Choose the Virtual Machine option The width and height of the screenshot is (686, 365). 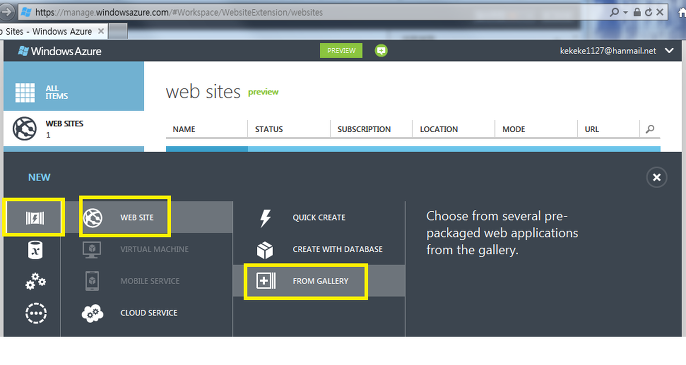click(147, 249)
